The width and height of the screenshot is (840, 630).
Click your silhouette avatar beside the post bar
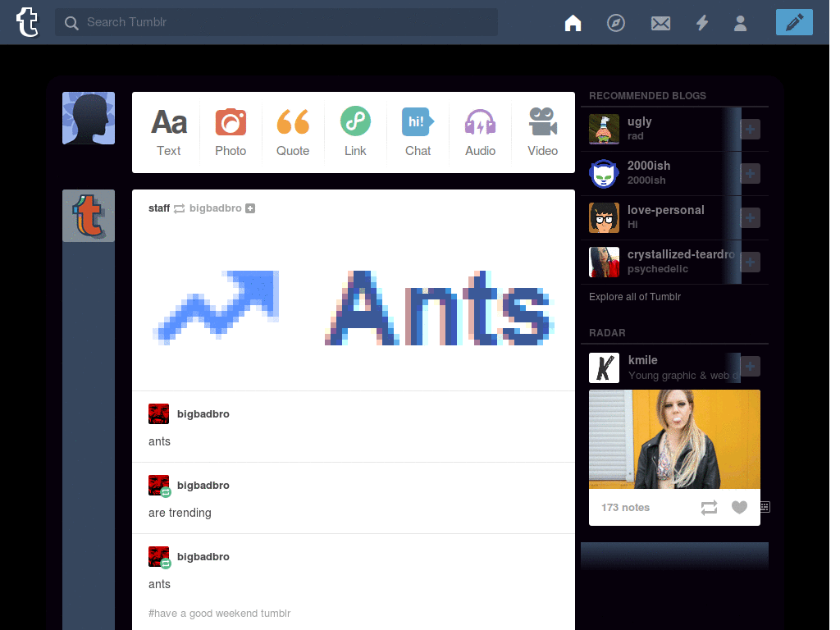pyautogui.click(x=89, y=118)
